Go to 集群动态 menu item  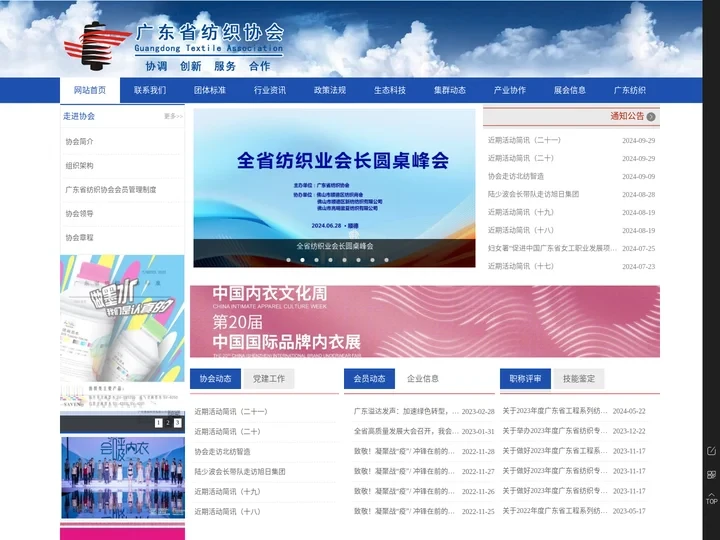click(x=450, y=90)
